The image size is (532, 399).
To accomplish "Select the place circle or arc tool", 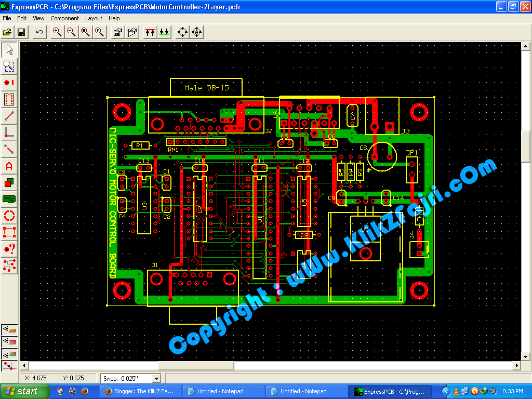I will coord(9,216).
